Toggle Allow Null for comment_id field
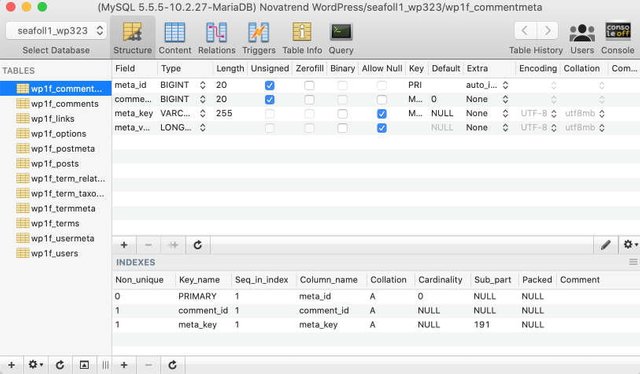 pos(382,100)
